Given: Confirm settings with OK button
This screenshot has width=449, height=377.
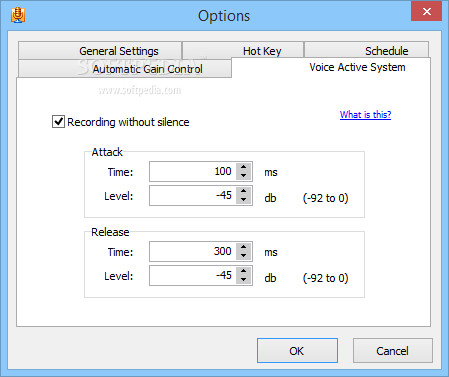Looking at the screenshot, I should [x=297, y=351].
